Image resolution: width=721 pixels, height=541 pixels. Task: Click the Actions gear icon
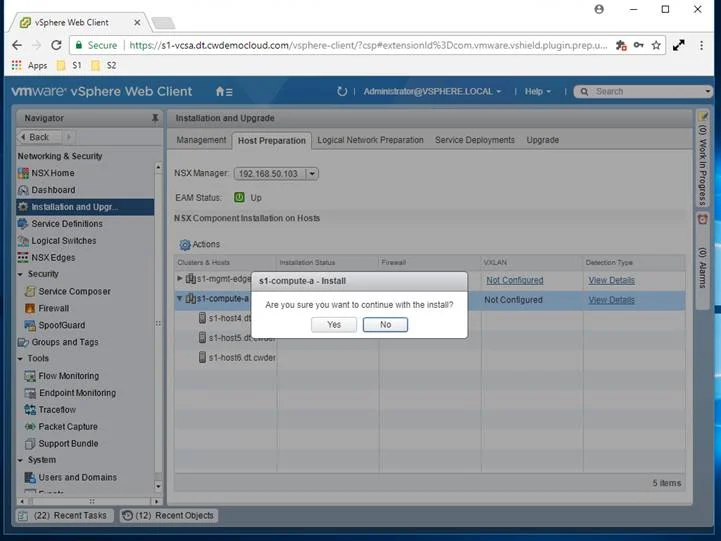185,245
